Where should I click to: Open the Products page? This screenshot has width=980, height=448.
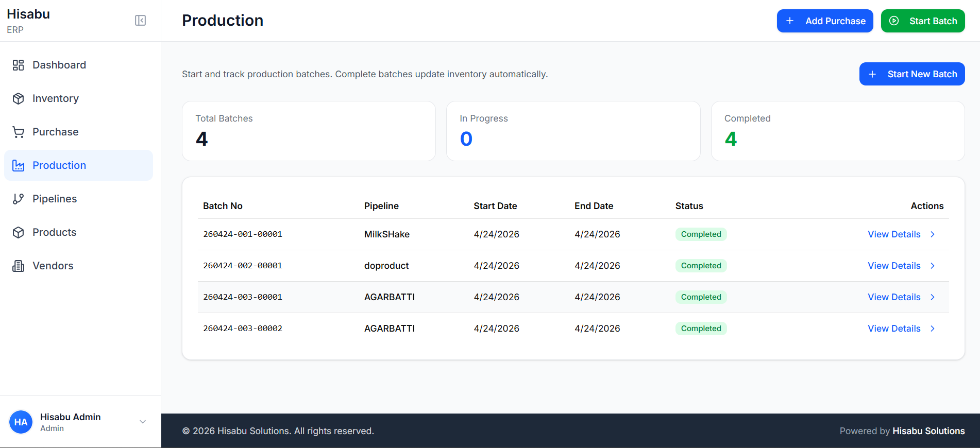(78, 232)
